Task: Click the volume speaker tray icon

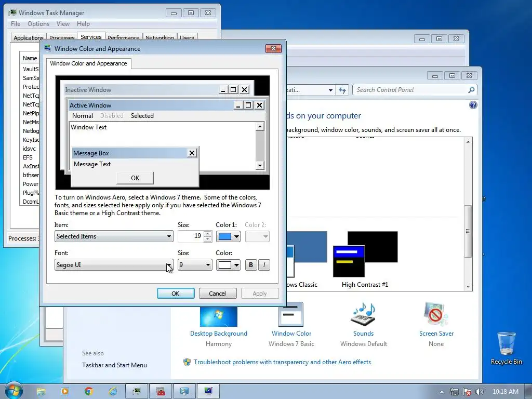Action: [480, 392]
